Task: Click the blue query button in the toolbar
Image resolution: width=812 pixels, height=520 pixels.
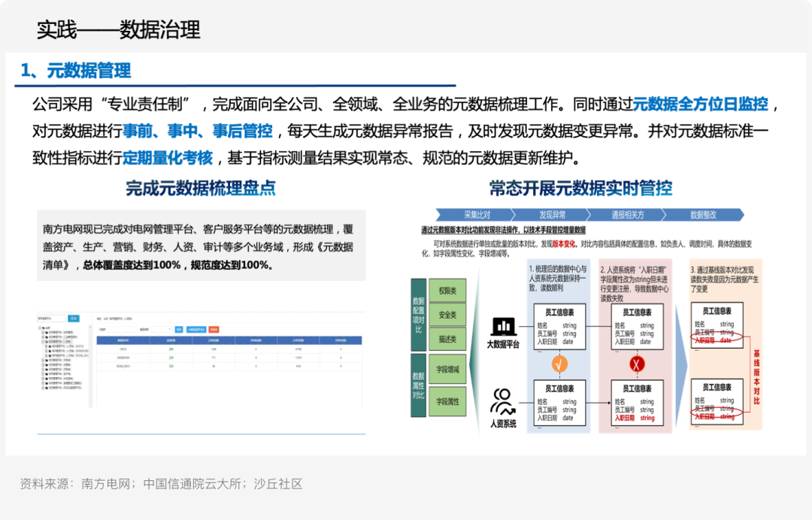Action: pyautogui.click(x=179, y=329)
